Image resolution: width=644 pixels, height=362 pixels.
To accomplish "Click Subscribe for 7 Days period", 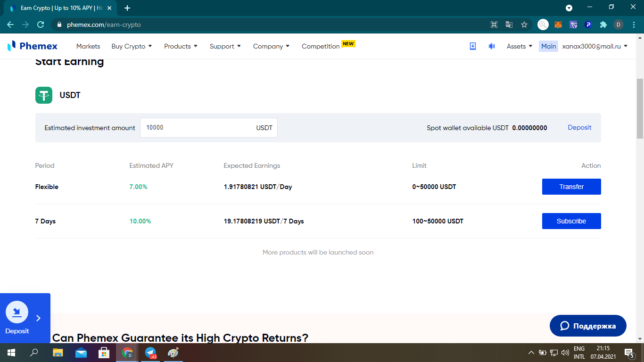I will point(571,221).
